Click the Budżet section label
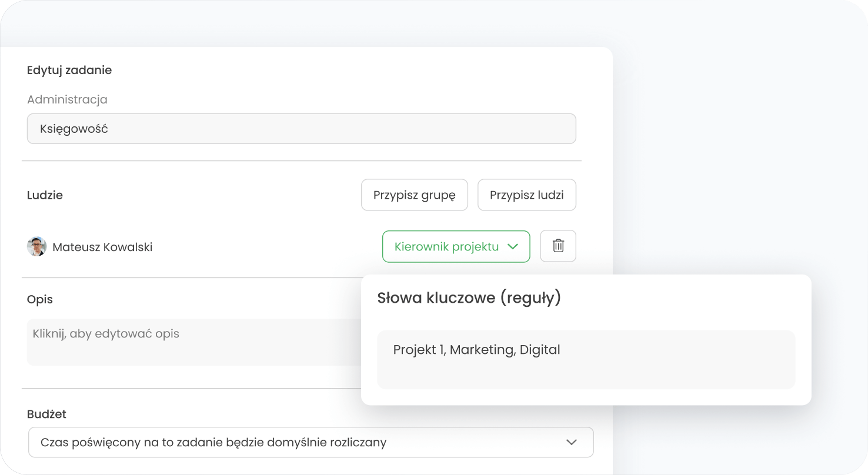868x475 pixels. click(46, 414)
